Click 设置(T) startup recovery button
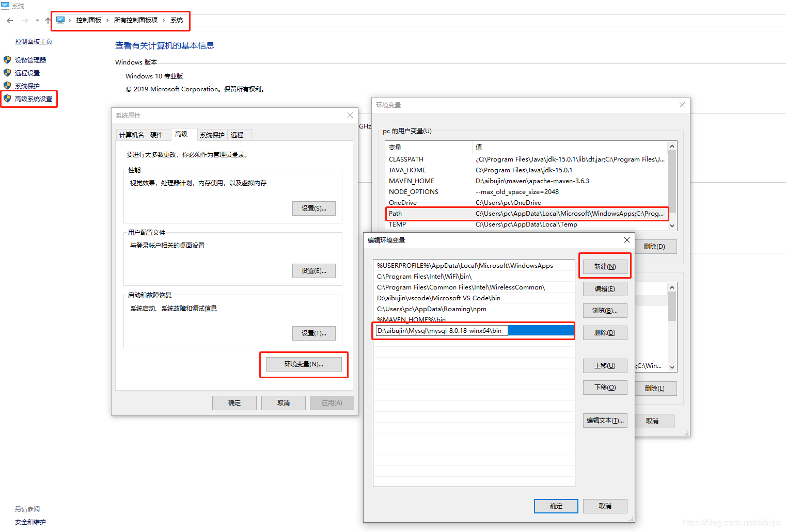Image resolution: width=786 pixels, height=532 pixels. click(x=314, y=333)
